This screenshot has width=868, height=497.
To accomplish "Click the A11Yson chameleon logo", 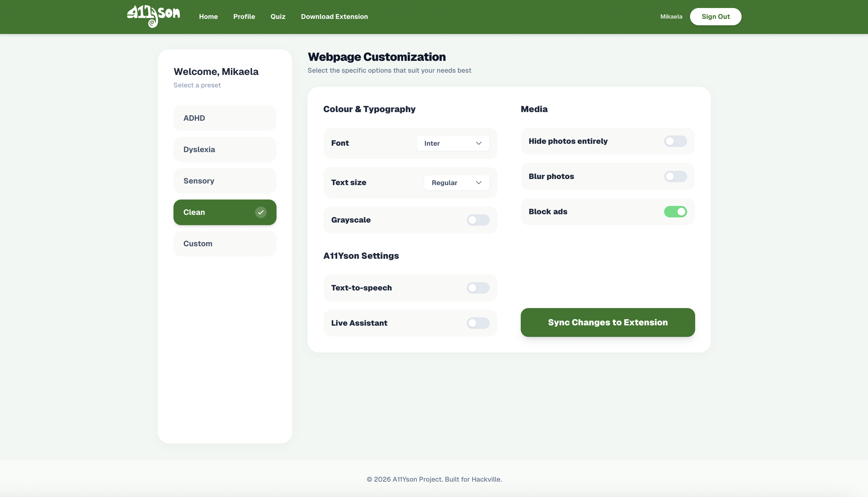I will click(x=153, y=16).
